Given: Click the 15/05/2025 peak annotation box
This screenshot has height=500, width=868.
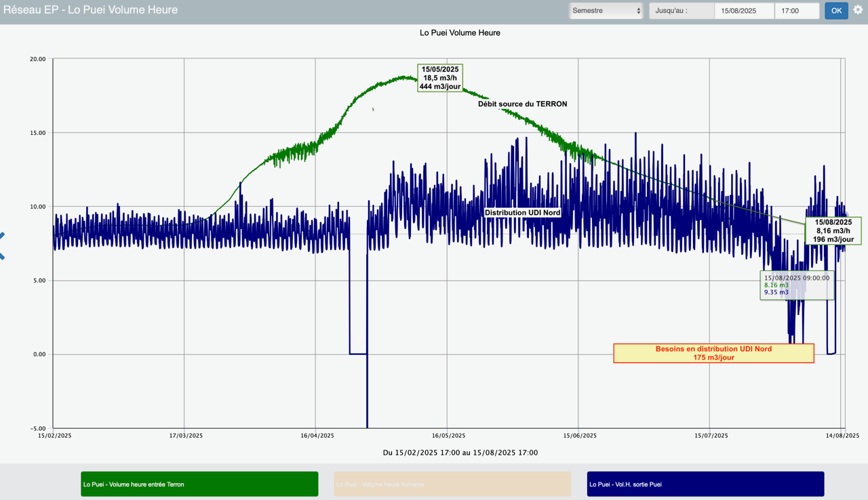Looking at the screenshot, I should pyautogui.click(x=440, y=78).
